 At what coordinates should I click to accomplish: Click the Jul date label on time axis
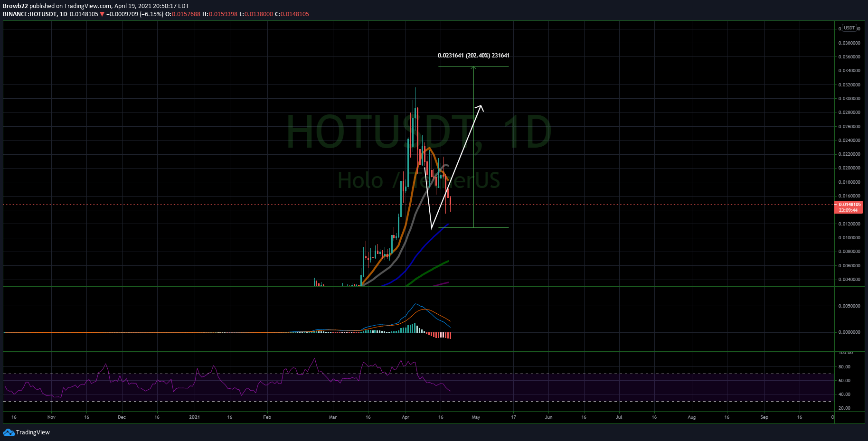click(x=619, y=417)
